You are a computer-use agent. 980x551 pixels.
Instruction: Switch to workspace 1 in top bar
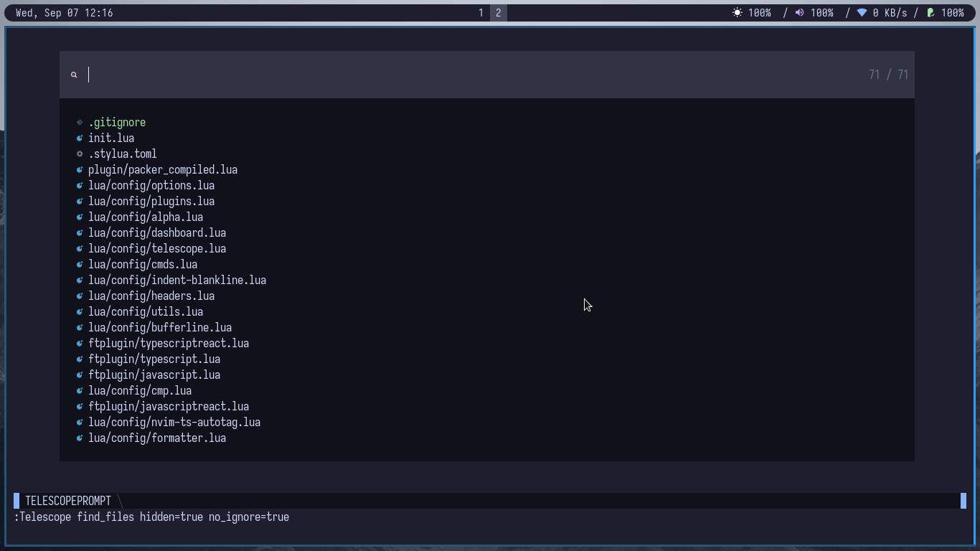[481, 13]
